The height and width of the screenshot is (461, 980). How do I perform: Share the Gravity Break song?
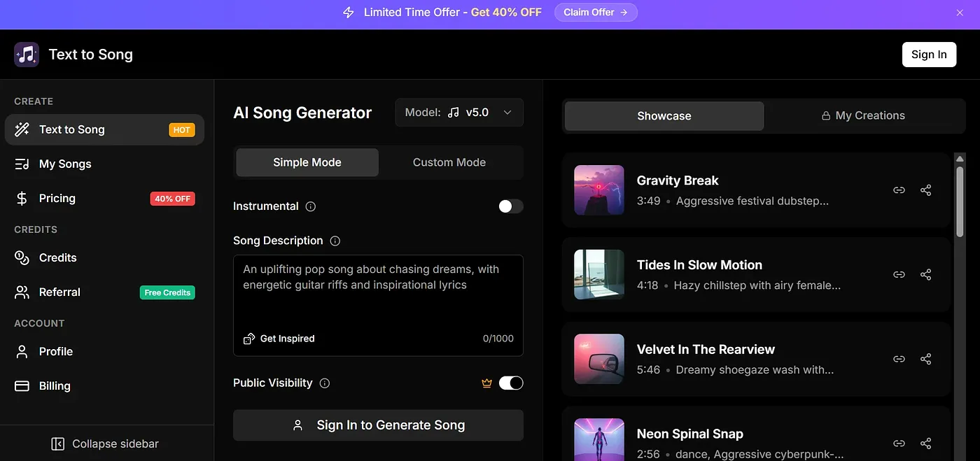point(925,190)
